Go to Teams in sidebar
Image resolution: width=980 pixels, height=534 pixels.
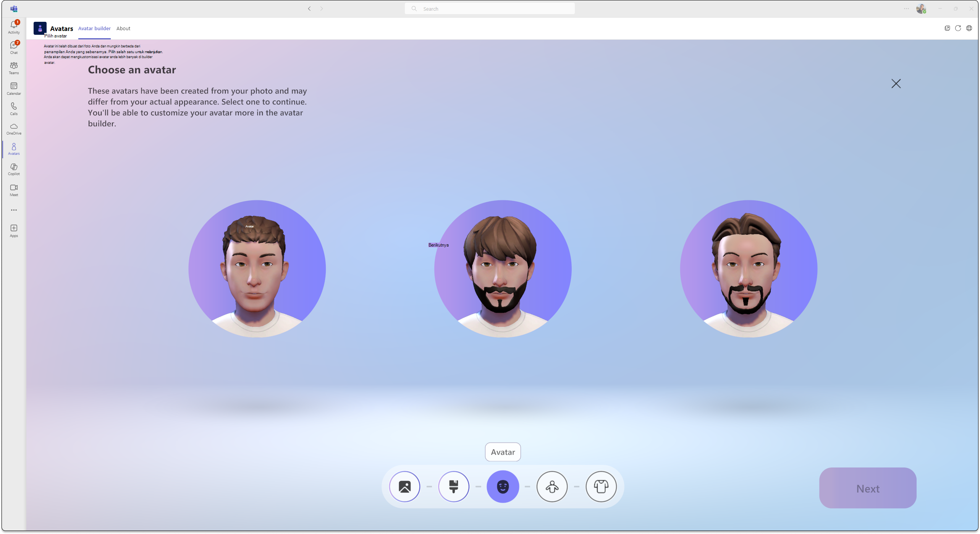pyautogui.click(x=14, y=68)
